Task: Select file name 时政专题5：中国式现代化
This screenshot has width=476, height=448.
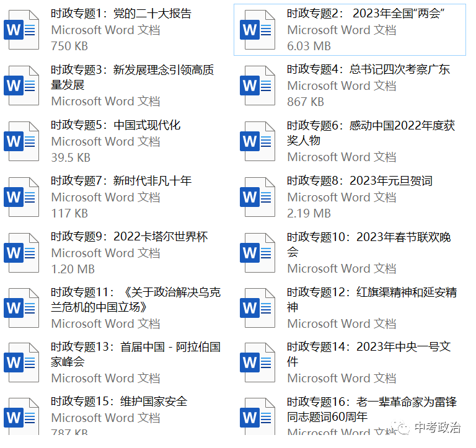Action: [116, 125]
